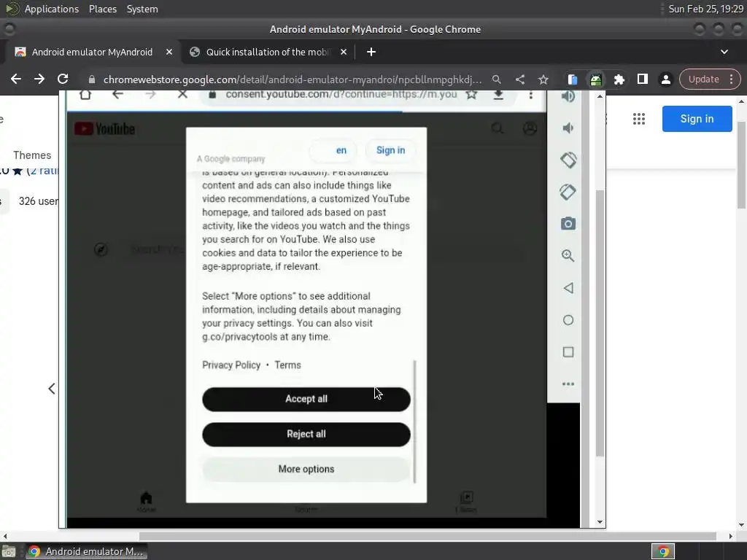Click the blue Sign in button
The height and width of the screenshot is (560, 747).
point(697,119)
